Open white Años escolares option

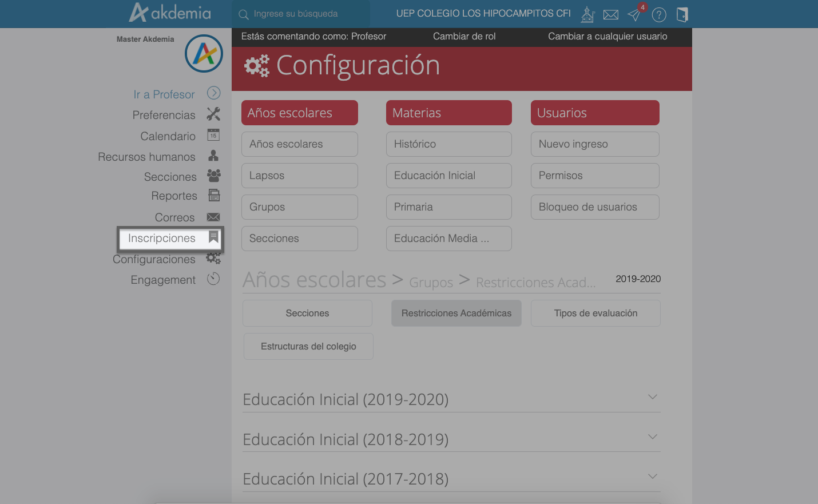coord(300,144)
